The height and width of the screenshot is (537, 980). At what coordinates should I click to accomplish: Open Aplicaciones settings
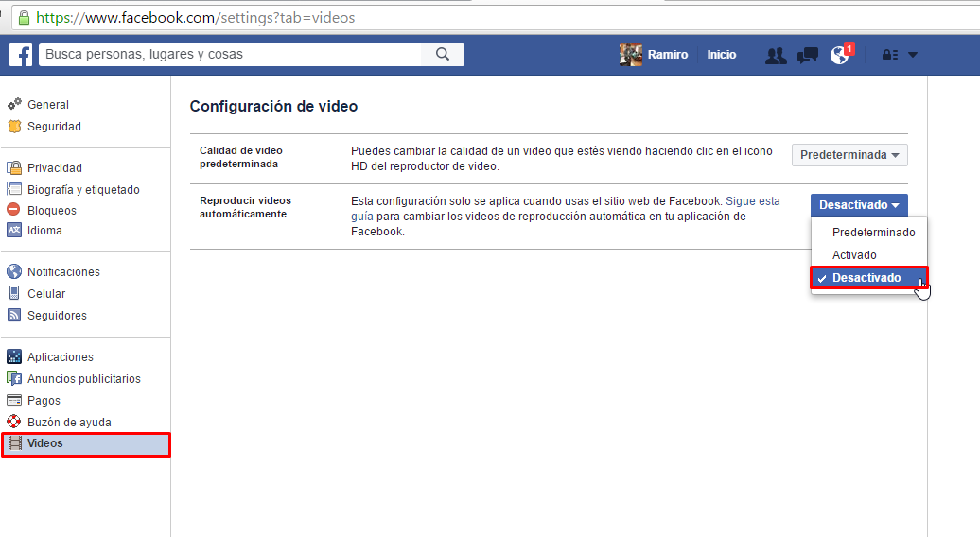point(60,357)
